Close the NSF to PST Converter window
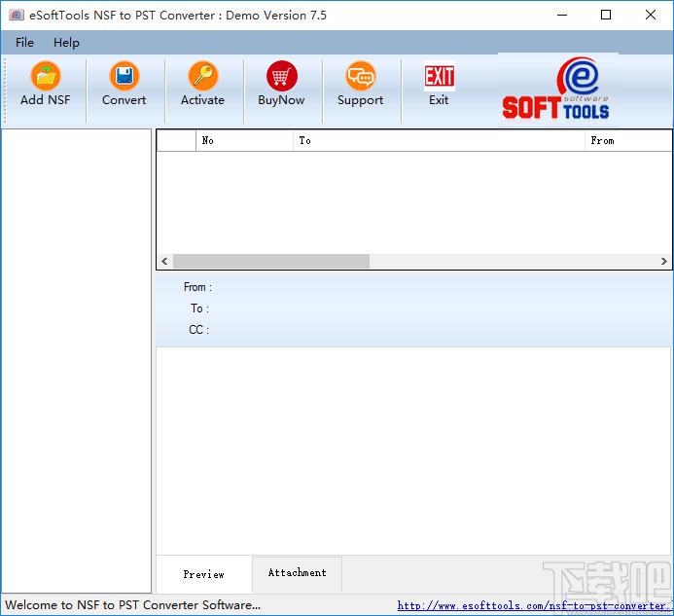 tap(651, 15)
